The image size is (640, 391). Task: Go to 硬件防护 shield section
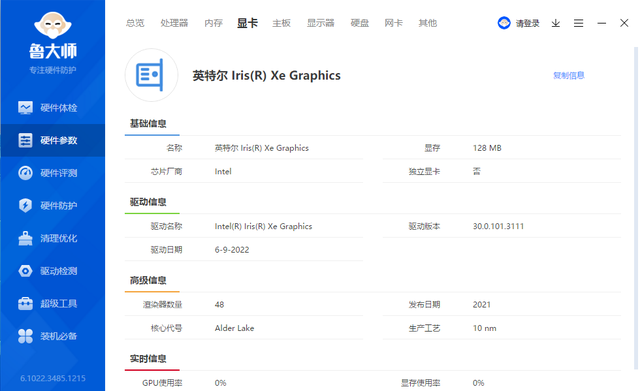click(x=52, y=205)
